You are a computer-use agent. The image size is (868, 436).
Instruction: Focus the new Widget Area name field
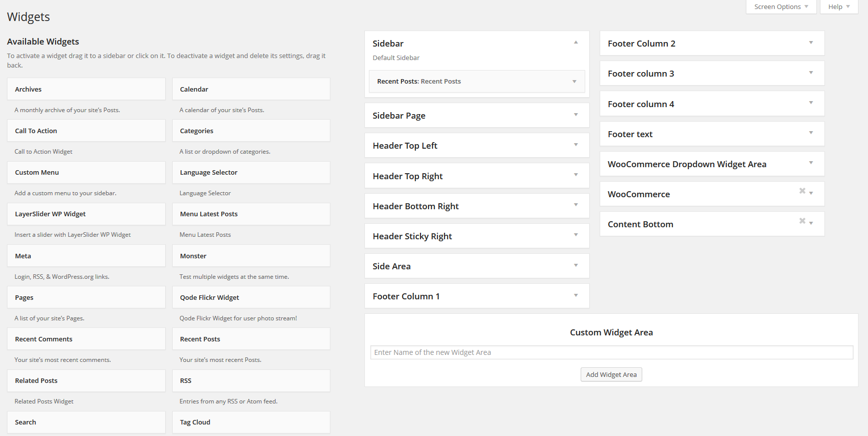click(611, 352)
